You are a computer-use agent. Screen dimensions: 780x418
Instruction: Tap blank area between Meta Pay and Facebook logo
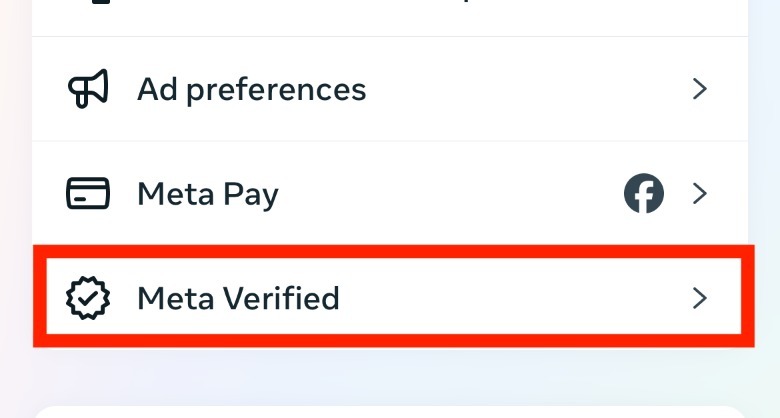point(450,194)
